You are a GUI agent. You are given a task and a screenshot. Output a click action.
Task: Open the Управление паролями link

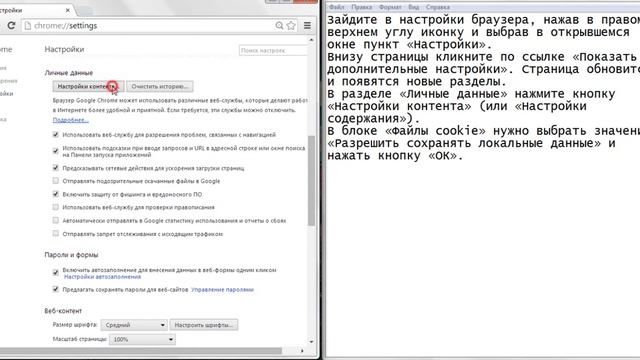pyautogui.click(x=222, y=290)
